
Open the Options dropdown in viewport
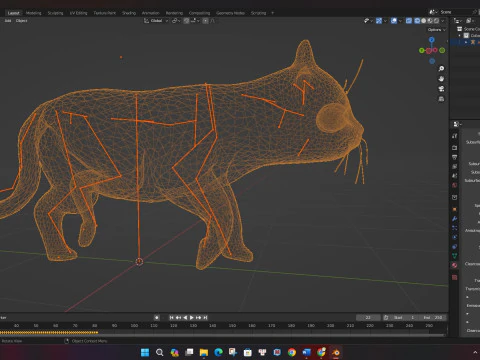point(437,30)
